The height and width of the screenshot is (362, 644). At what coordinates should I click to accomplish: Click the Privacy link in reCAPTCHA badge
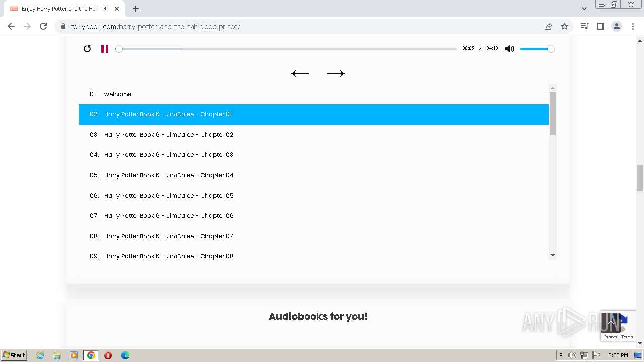coord(611,337)
